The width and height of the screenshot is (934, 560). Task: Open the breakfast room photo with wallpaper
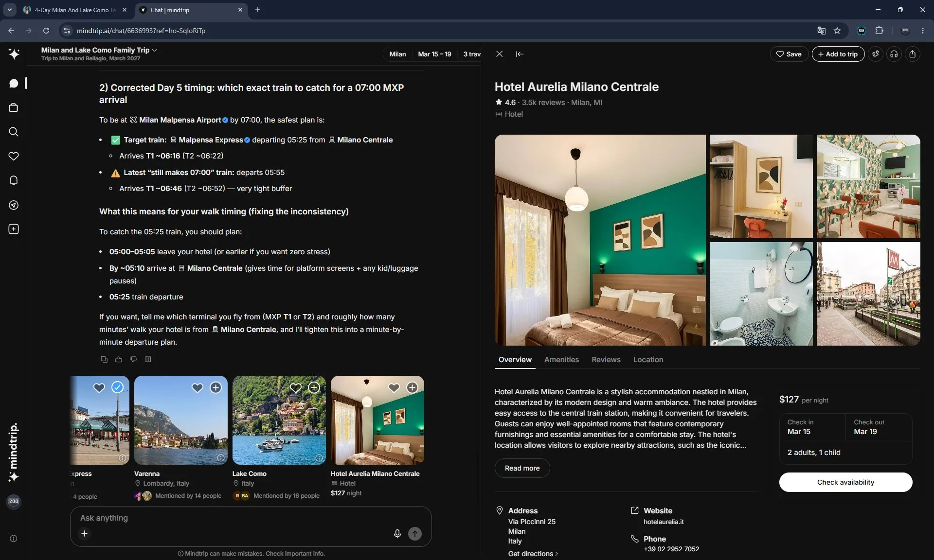click(x=868, y=186)
